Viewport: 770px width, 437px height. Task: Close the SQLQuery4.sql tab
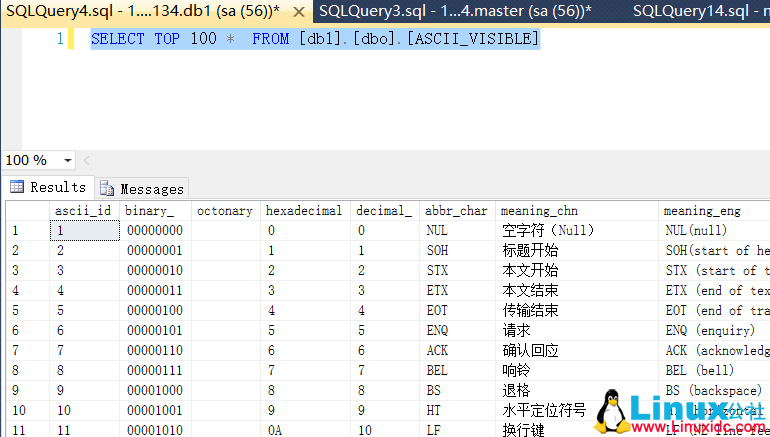tap(298, 12)
